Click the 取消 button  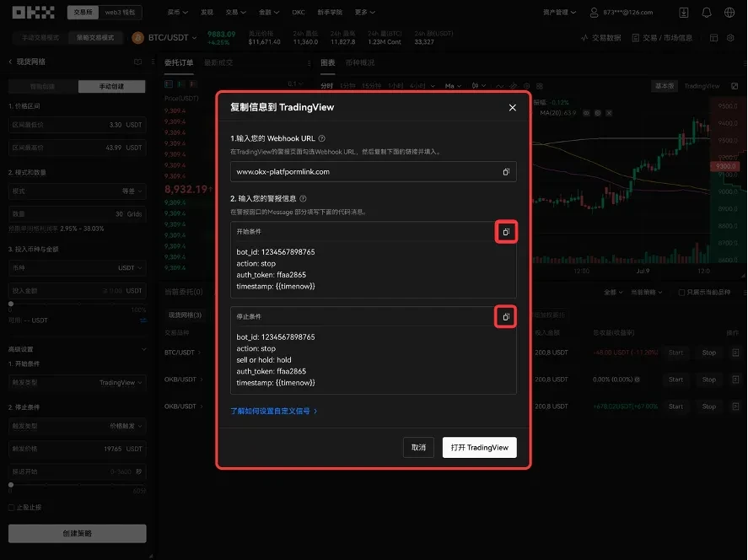pos(418,448)
